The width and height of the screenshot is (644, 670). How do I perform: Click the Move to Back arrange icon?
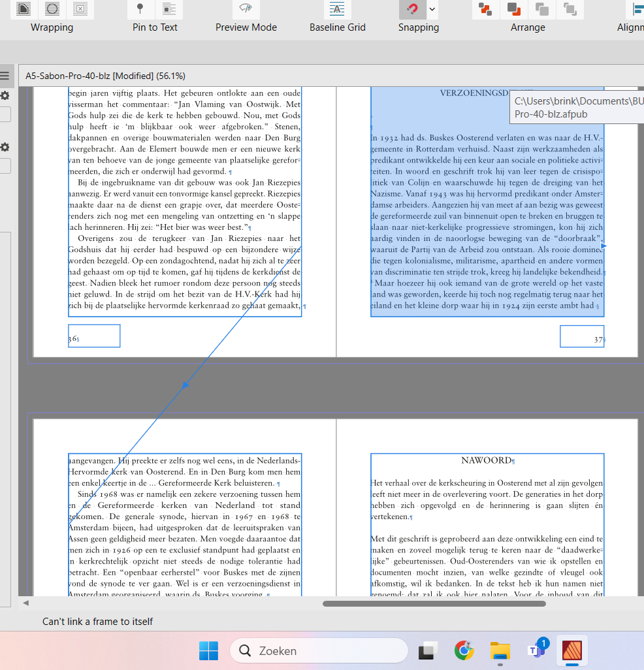pos(569,10)
